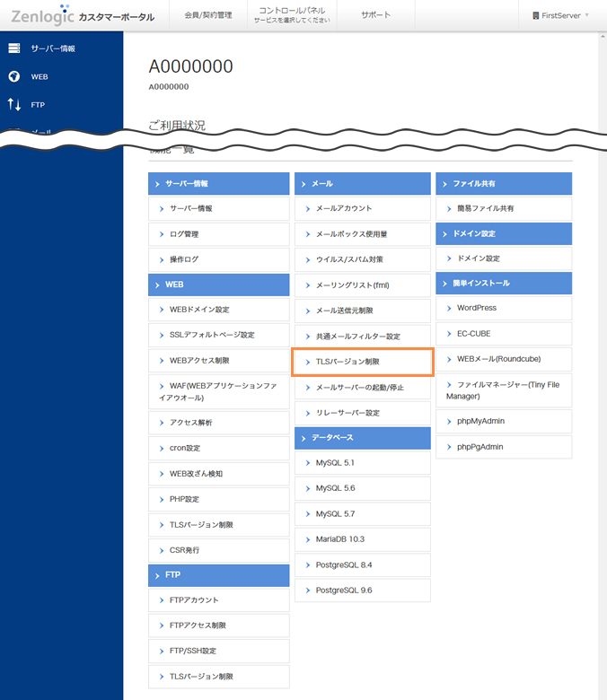
Task: Open the FirstServer user dropdown
Action: [x=561, y=16]
